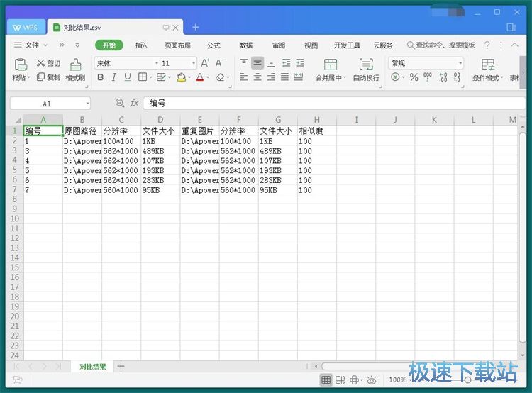The width and height of the screenshot is (532, 393).
Task: Select the 对比结果 sheet tab
Action: coord(93,367)
